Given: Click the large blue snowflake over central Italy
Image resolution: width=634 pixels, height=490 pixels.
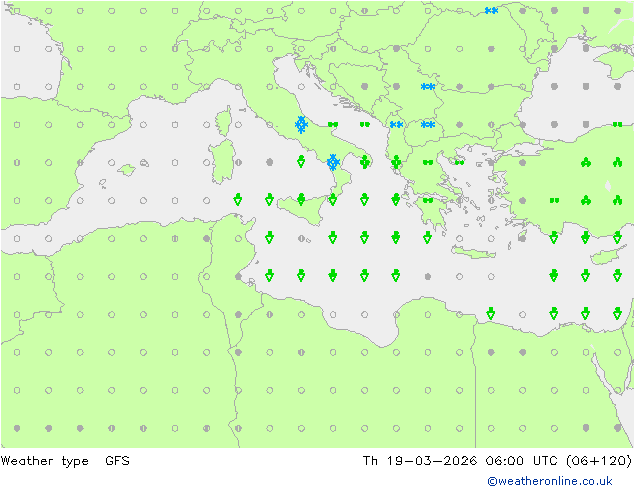Looking at the screenshot, I should [301, 125].
